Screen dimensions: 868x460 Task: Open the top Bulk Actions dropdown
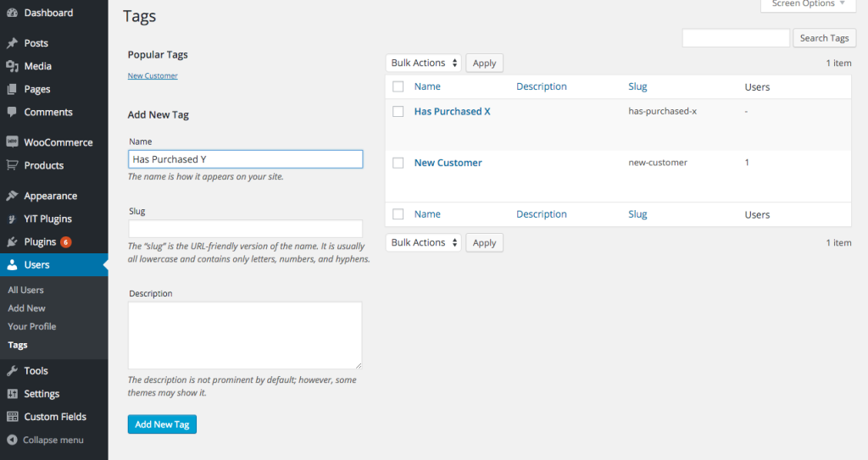pyautogui.click(x=424, y=63)
